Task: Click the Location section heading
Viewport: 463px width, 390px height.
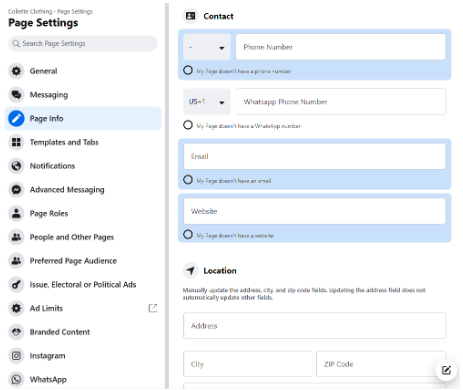Action: [x=220, y=271]
